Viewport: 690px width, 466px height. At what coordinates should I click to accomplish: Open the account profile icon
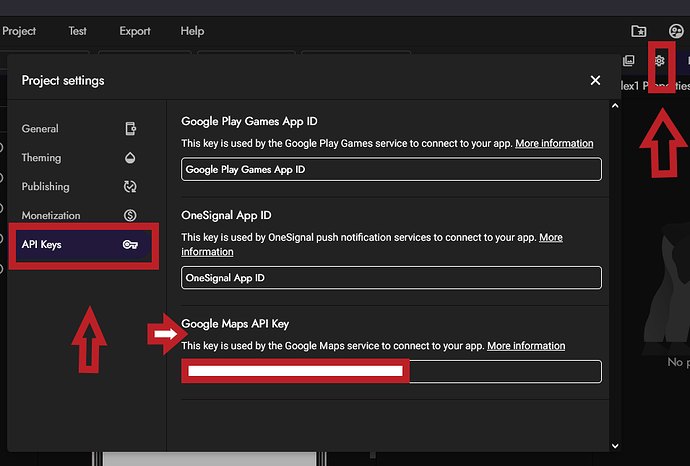point(676,31)
